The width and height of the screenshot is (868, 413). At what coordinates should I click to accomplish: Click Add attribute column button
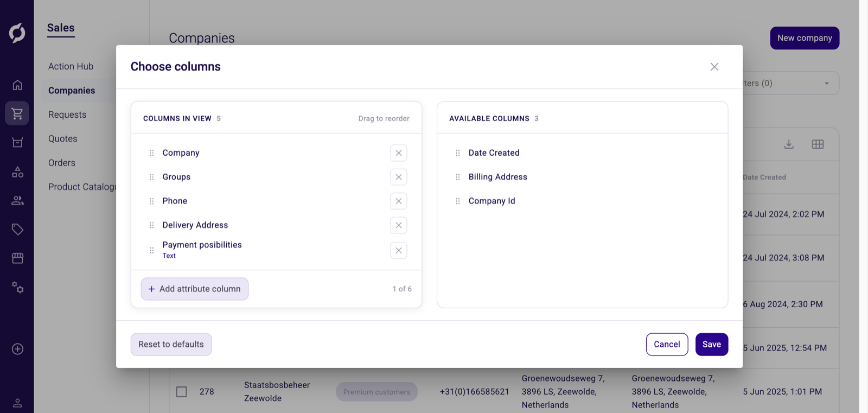(195, 289)
